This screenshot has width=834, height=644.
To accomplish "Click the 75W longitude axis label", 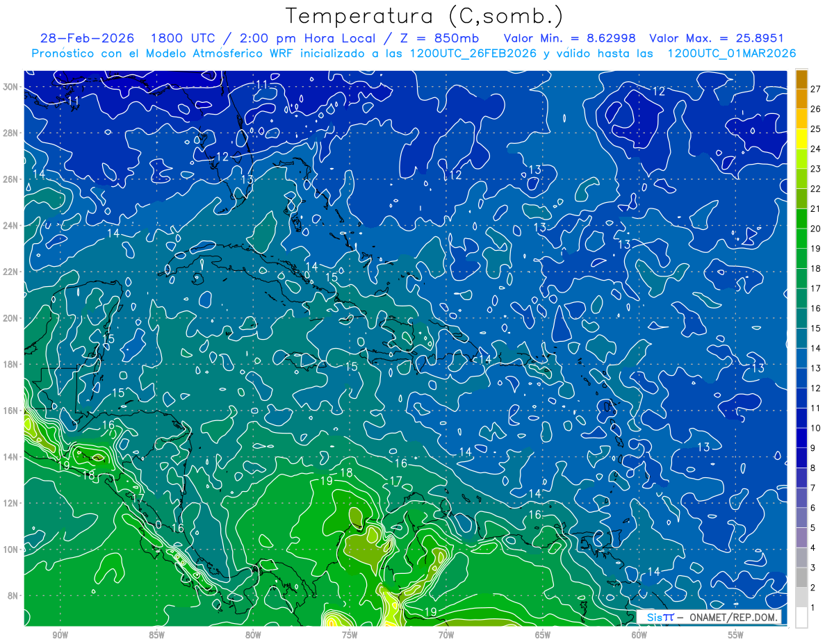I will [350, 635].
